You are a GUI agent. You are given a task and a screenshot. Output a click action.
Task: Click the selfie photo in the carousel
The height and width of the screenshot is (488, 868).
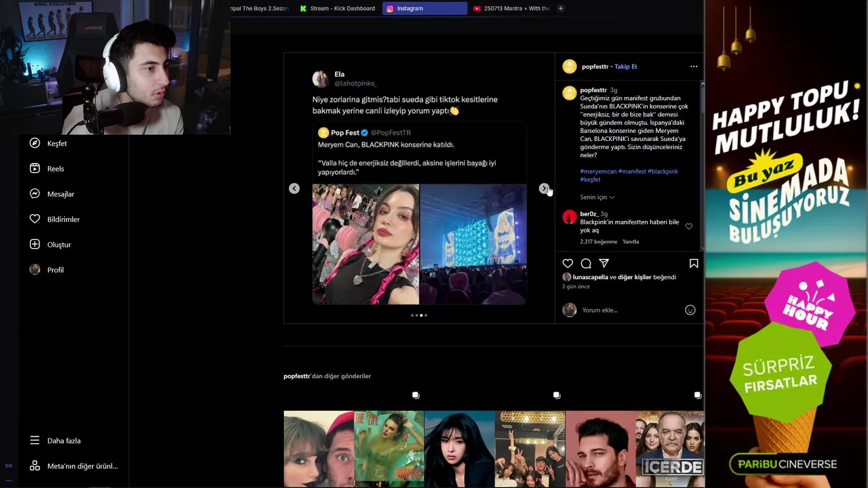(366, 244)
